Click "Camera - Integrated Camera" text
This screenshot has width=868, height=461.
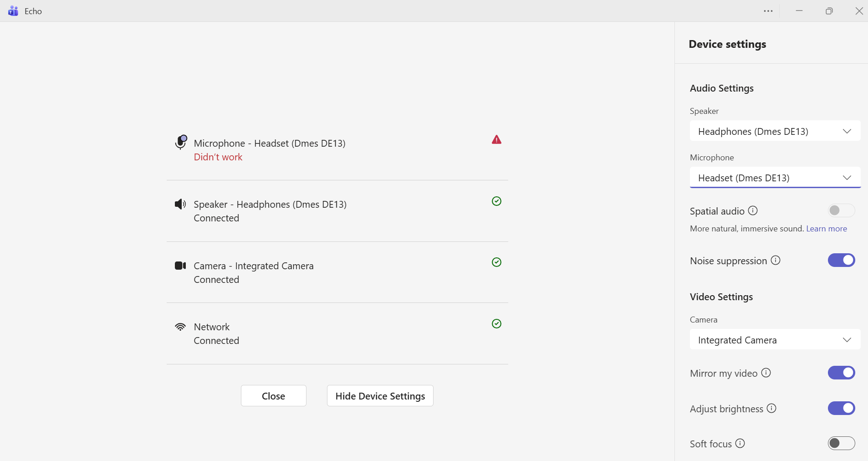[254, 266]
